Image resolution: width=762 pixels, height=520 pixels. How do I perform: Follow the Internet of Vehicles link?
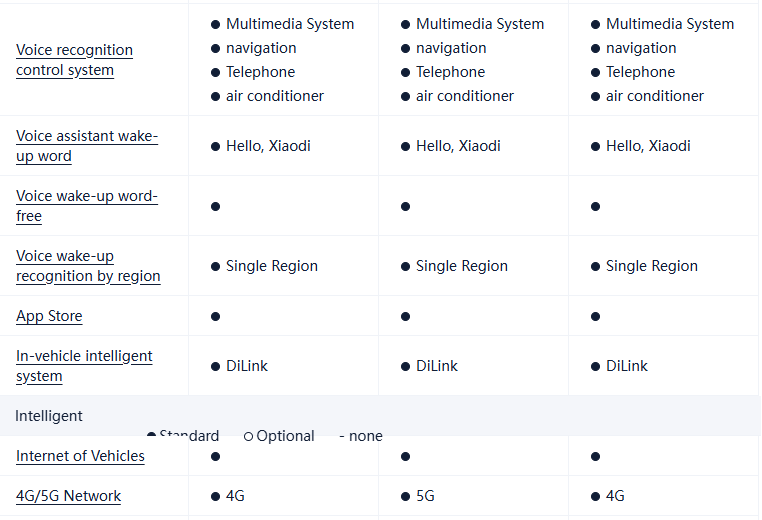coord(80,456)
